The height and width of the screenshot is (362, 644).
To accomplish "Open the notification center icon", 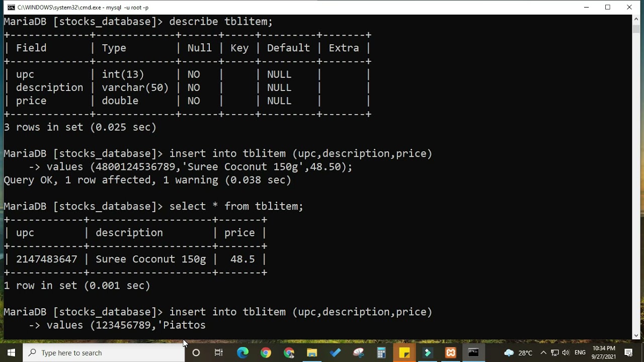I will (629, 352).
